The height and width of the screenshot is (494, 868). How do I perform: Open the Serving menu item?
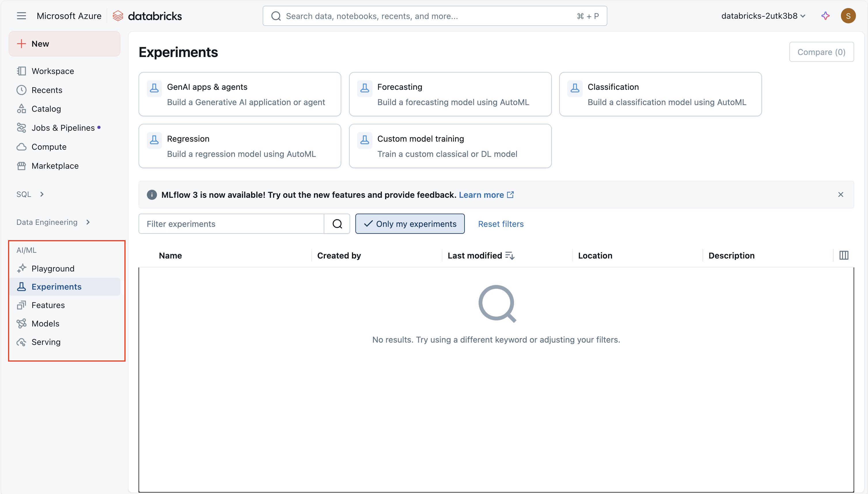pyautogui.click(x=46, y=342)
